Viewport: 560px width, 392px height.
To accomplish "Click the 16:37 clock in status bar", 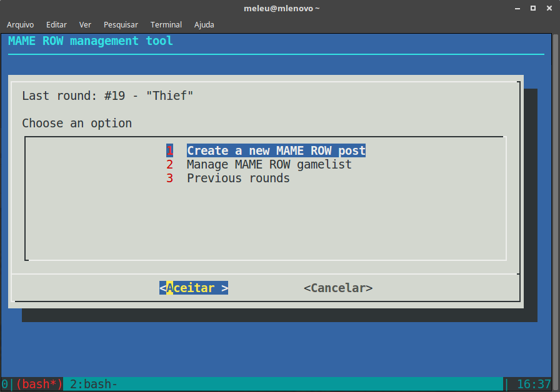I will pos(534,385).
